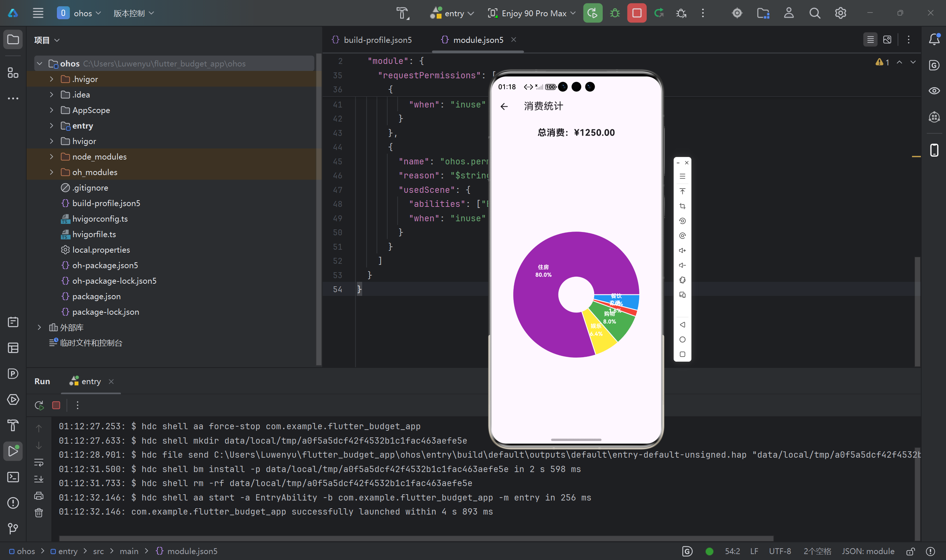
Task: Open Notifications bell in right sidebar
Action: [x=934, y=39]
